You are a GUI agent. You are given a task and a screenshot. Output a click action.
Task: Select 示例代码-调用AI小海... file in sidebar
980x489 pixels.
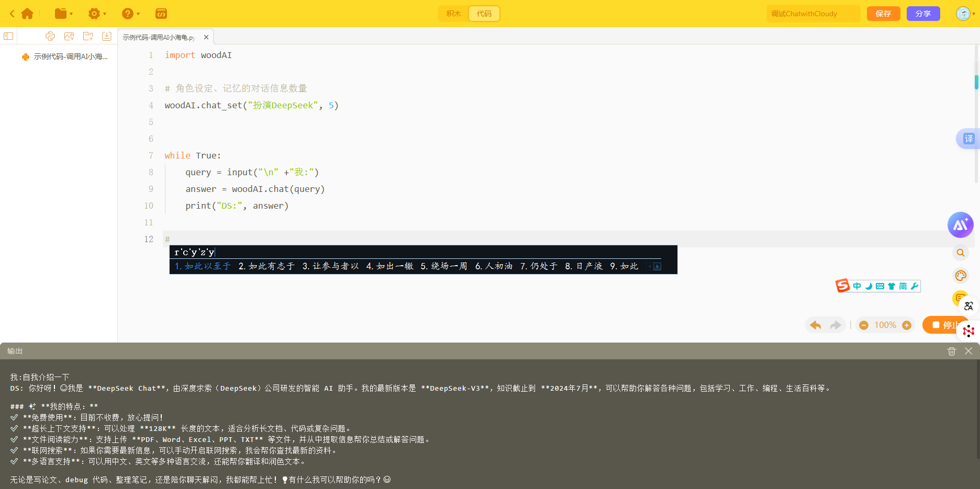point(65,56)
